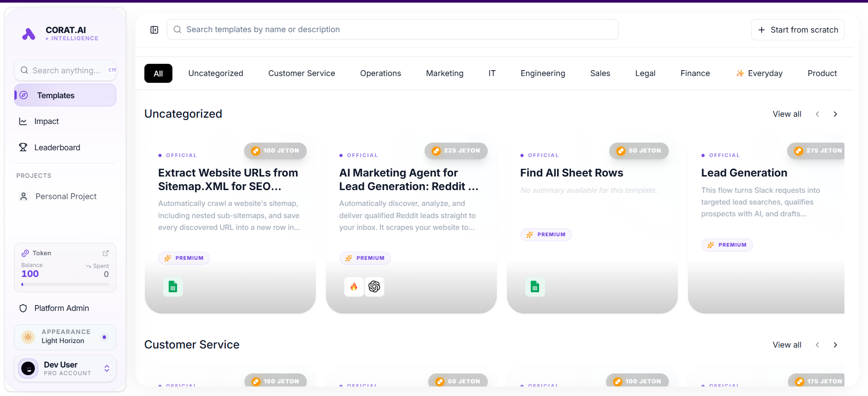Open the Marketing category tab
The width and height of the screenshot is (868, 396).
tap(445, 73)
